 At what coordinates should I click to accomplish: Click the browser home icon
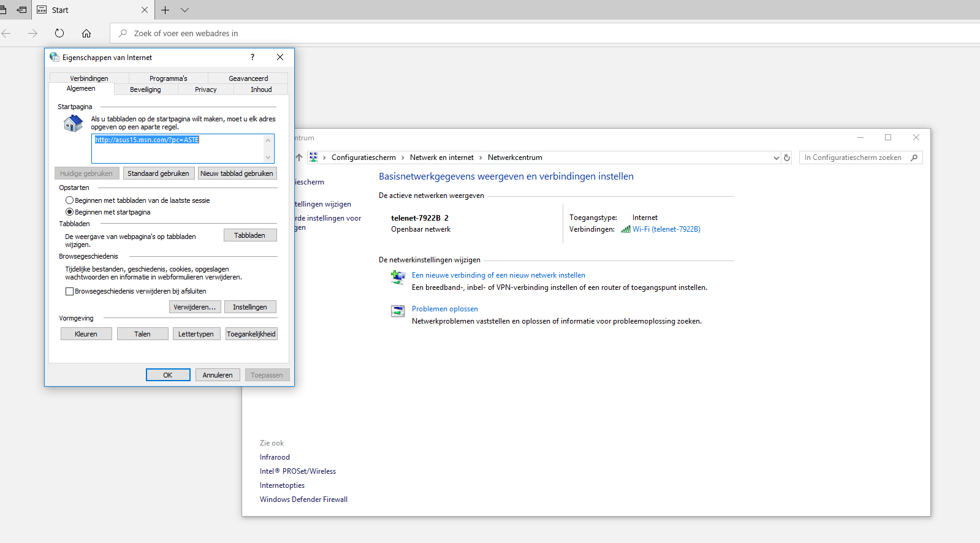pos(86,33)
